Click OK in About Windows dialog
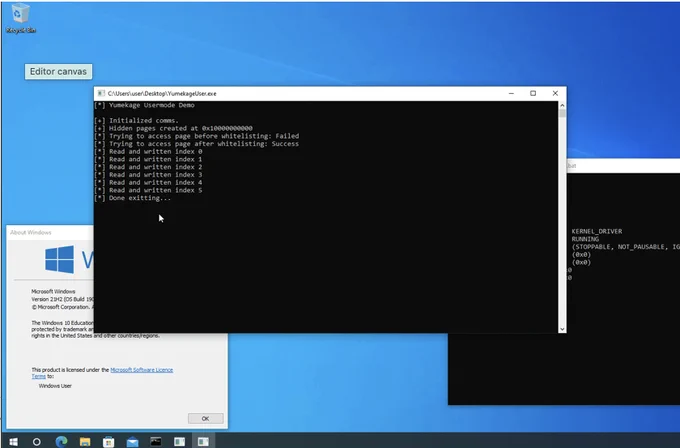680x448 pixels. pyautogui.click(x=206, y=419)
